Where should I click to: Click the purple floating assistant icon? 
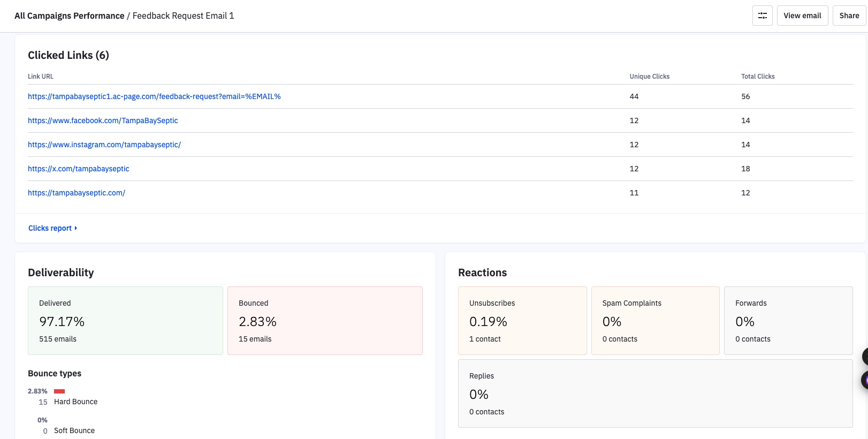pyautogui.click(x=864, y=380)
